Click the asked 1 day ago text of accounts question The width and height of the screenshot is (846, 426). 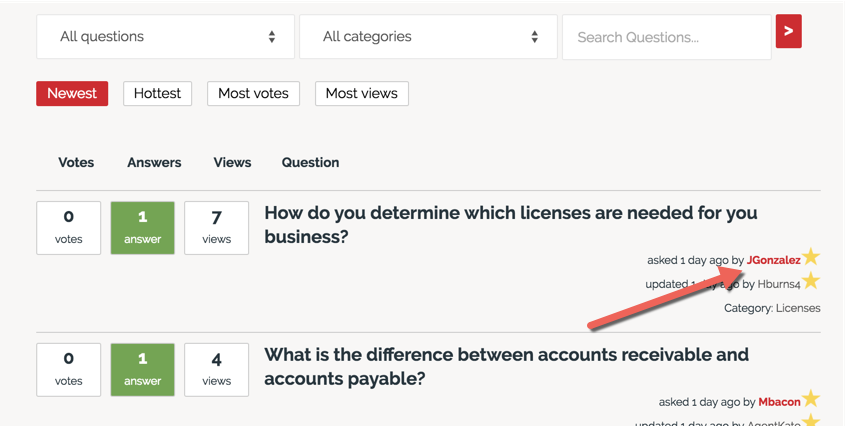point(699,402)
